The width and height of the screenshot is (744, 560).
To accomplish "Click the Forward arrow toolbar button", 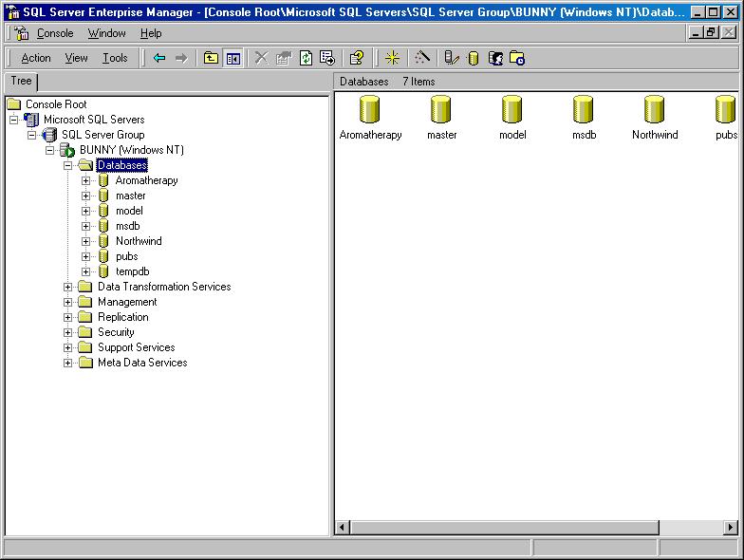I will point(181,59).
